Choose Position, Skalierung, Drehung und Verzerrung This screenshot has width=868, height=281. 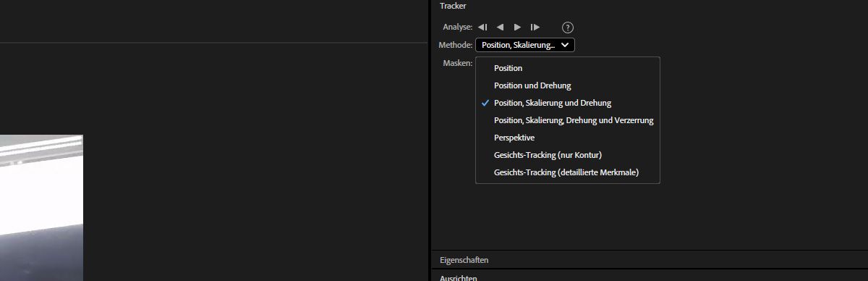click(568, 120)
